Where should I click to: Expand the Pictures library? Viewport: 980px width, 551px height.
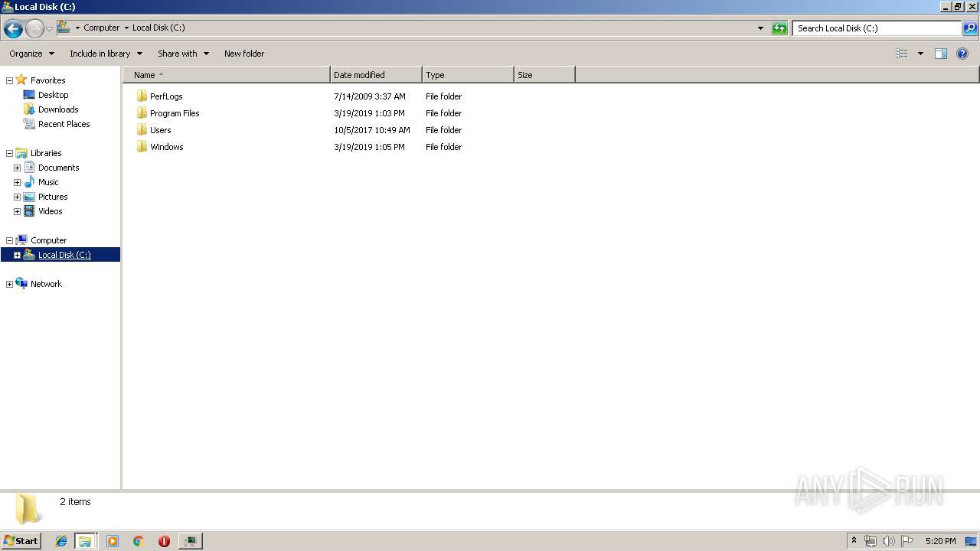click(17, 197)
